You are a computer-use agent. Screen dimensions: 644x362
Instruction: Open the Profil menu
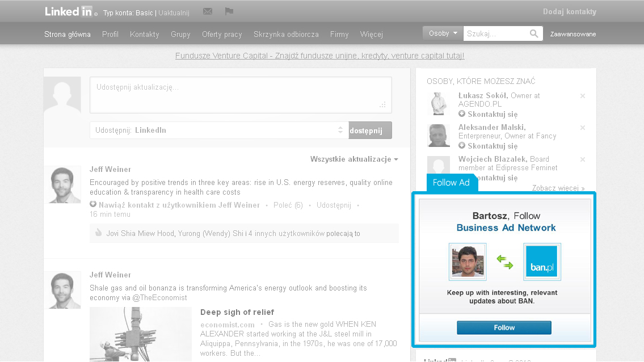[x=110, y=34]
